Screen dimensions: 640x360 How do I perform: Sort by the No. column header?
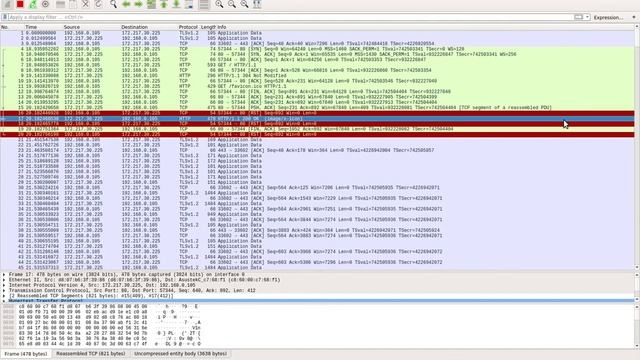tap(5, 27)
